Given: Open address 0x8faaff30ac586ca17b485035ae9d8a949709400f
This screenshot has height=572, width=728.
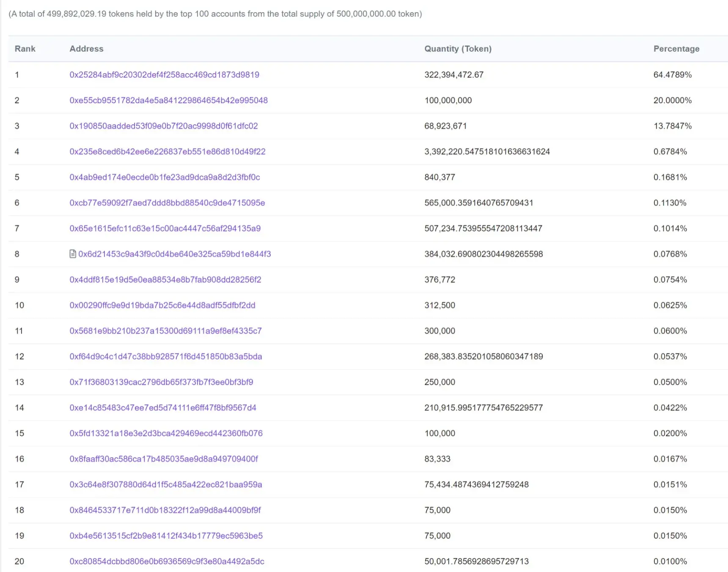Looking at the screenshot, I should coord(164,459).
